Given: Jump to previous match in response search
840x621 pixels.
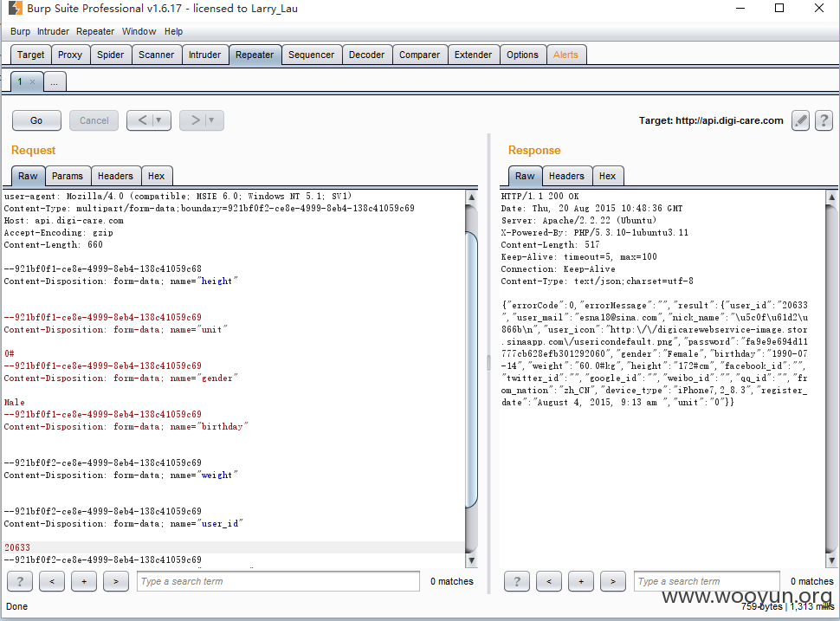Looking at the screenshot, I should click(x=549, y=581).
